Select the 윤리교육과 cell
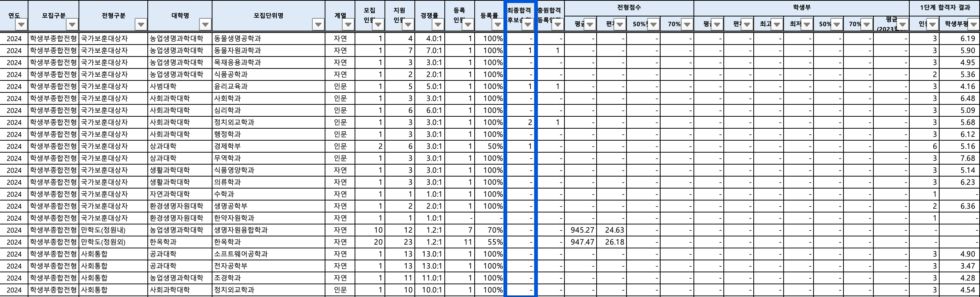The image size is (980, 297). pos(269,86)
